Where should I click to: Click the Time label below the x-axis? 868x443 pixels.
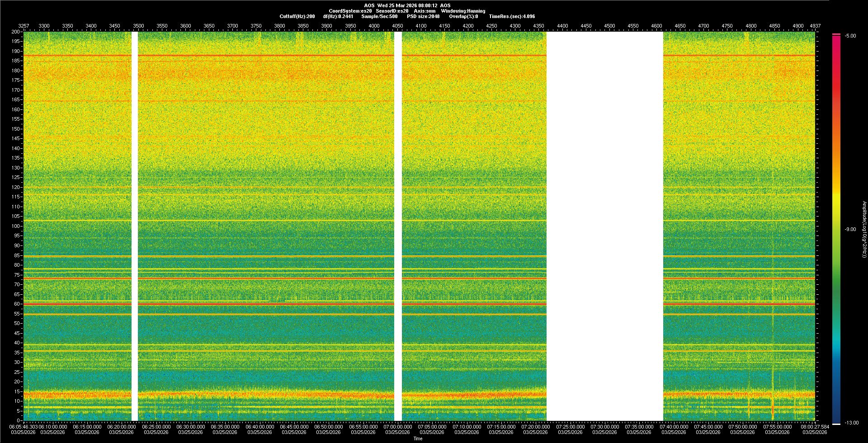418,438
